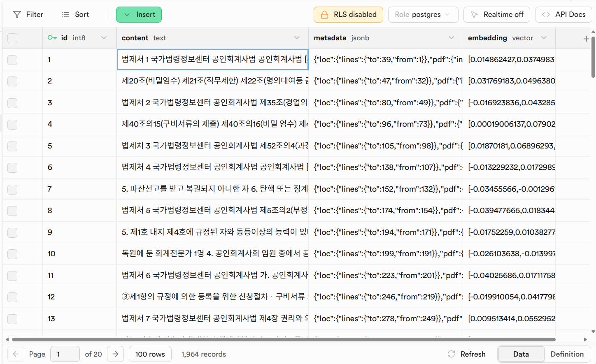Select the checkbox for row id 3
This screenshot has height=364, width=596.
12,103
